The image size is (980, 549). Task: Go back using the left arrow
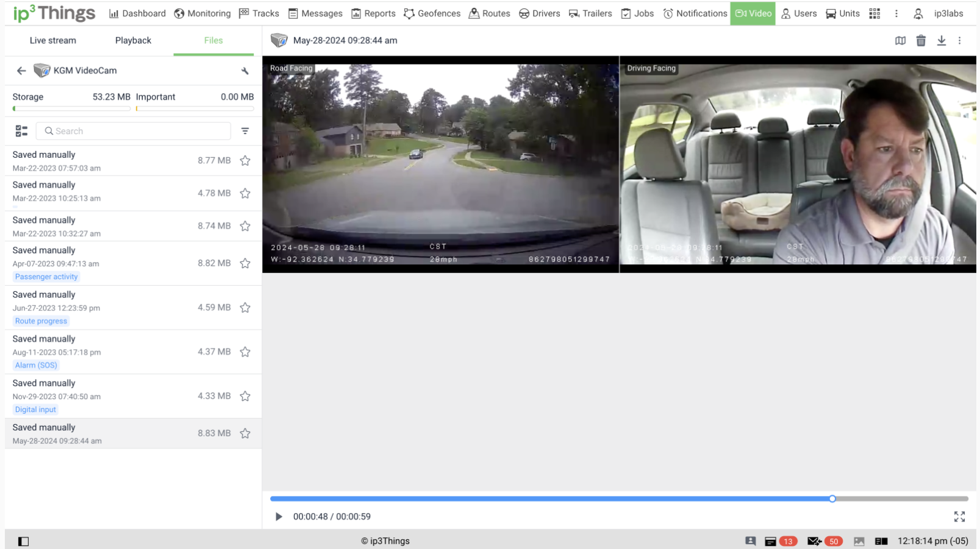tap(21, 71)
